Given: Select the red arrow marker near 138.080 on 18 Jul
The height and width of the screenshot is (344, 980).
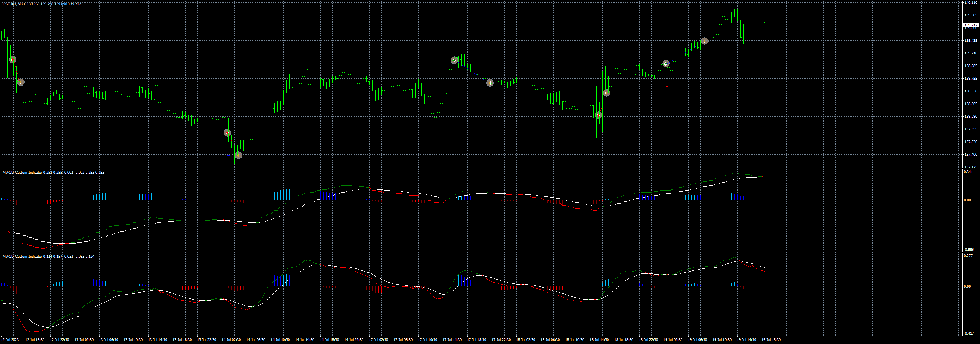Looking at the screenshot, I should [599, 115].
